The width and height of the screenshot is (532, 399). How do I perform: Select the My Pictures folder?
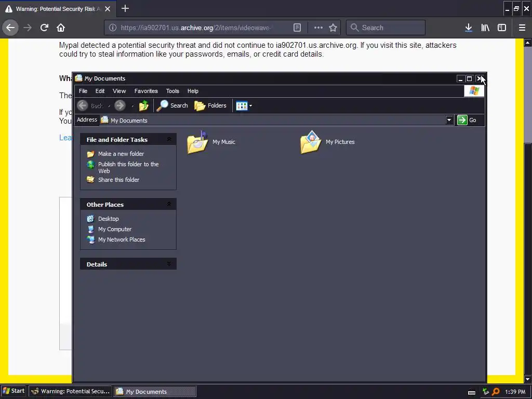327,142
